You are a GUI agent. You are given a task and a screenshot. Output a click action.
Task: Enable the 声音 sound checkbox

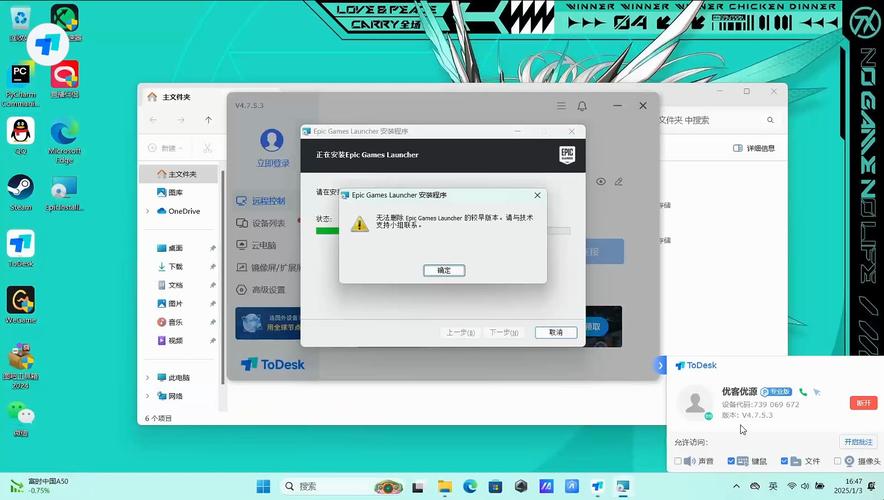tap(678, 462)
